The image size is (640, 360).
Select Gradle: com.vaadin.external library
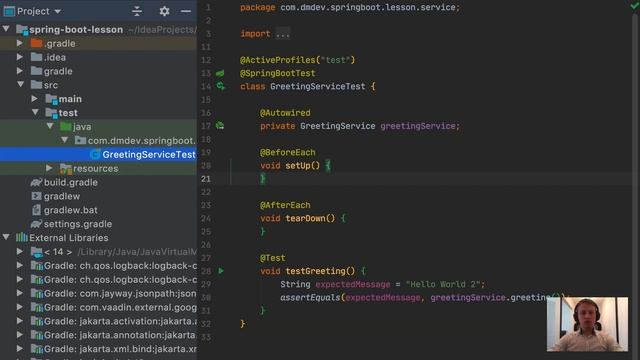pos(120,307)
